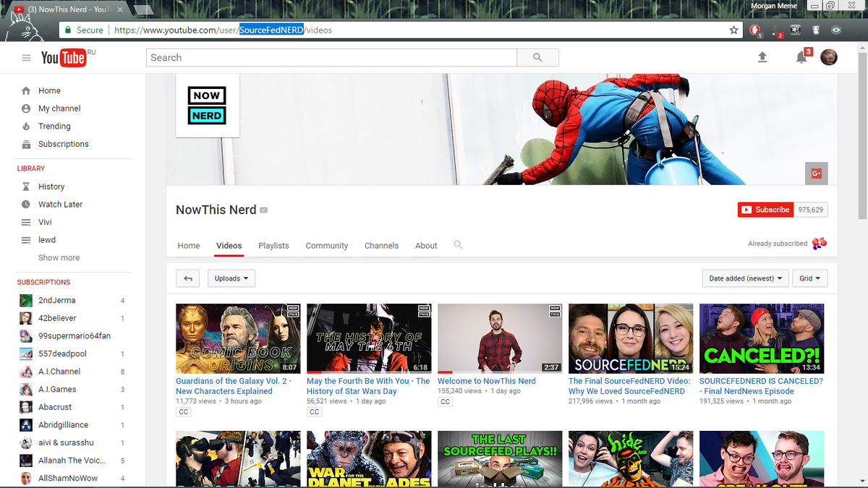868x488 pixels.
Task: Open the upload video icon
Action: 762,57
